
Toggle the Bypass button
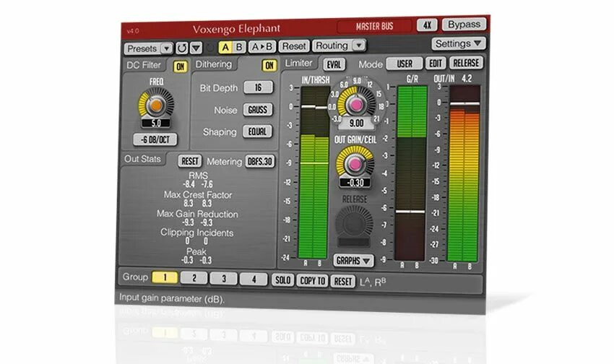464,25
